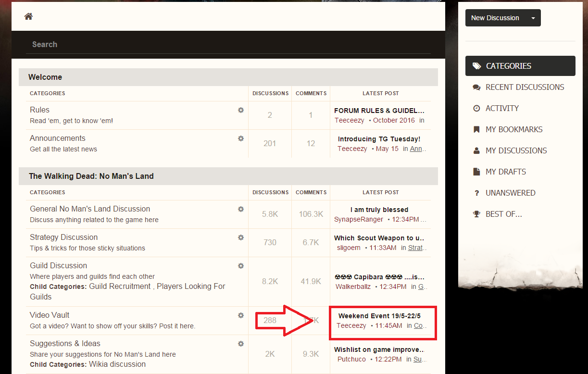
Task: Open Wikia discussion child category
Action: 117,364
